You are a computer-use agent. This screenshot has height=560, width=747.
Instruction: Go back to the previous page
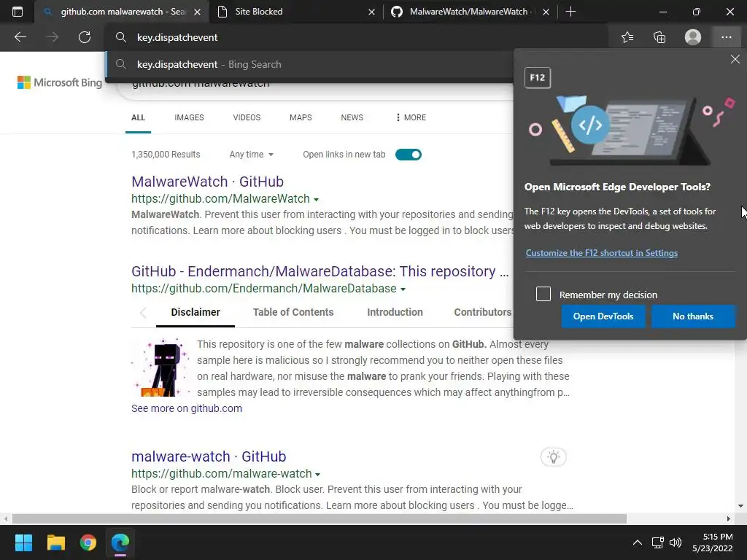[x=20, y=37]
